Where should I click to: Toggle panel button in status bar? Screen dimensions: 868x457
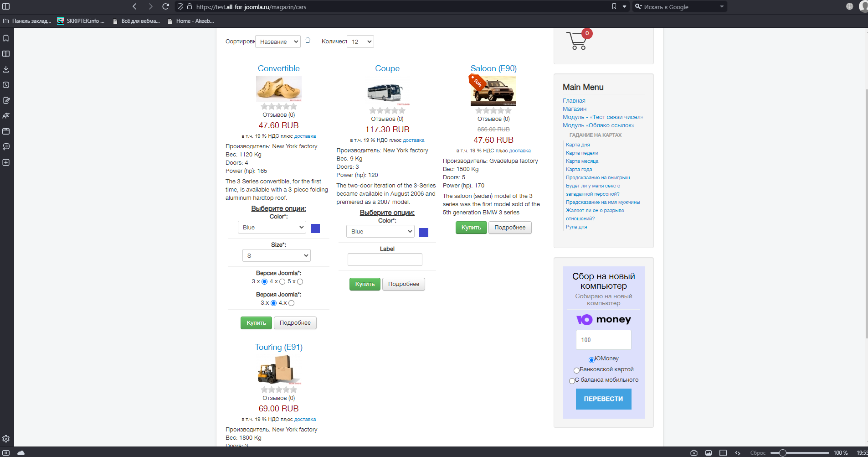click(x=6, y=452)
